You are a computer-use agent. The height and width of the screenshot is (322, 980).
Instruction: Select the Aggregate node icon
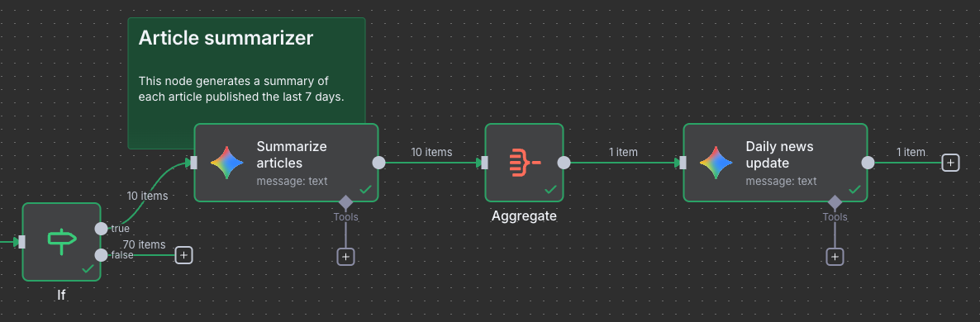525,163
